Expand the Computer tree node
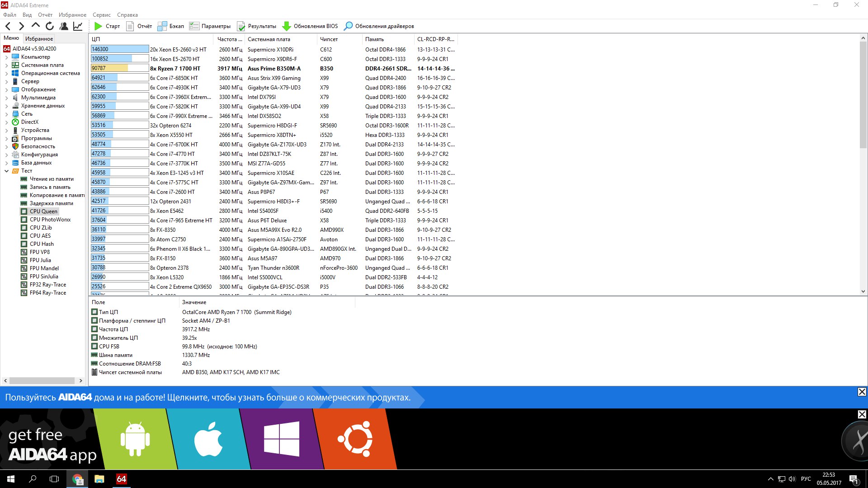The height and width of the screenshot is (488, 868). click(x=6, y=57)
